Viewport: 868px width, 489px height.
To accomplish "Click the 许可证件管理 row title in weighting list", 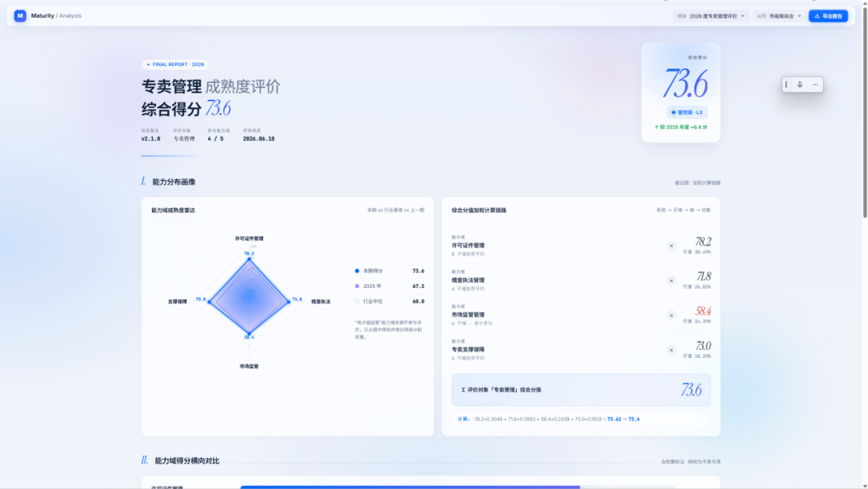I will tap(468, 245).
